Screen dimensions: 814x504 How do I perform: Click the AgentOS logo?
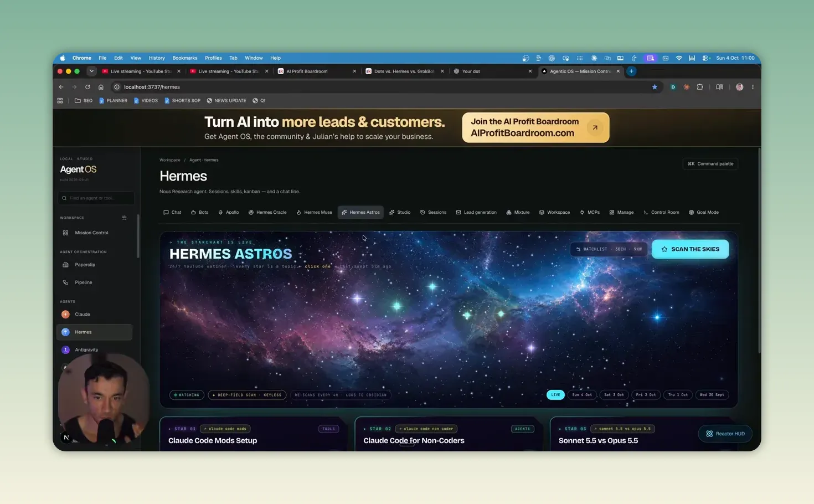(x=78, y=169)
